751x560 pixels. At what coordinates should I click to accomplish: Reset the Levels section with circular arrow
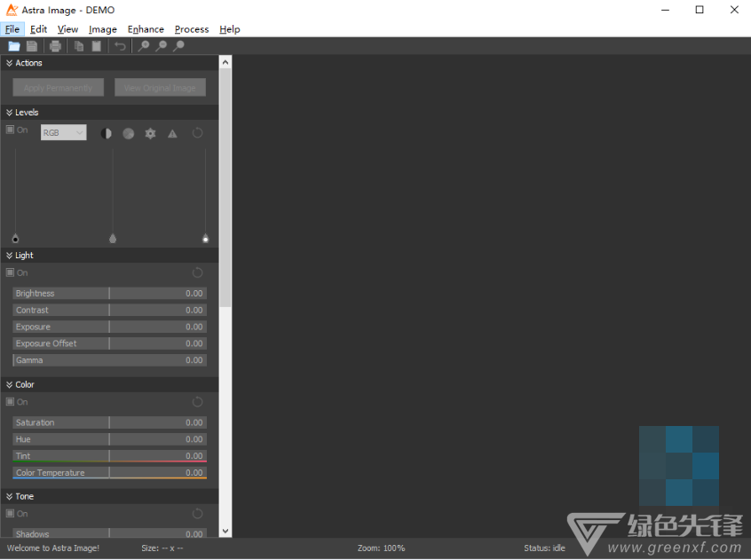pos(197,133)
